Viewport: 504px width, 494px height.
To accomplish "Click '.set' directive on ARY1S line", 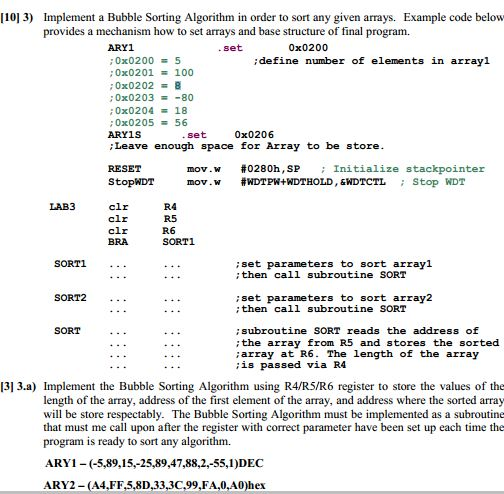I will 194,135.
